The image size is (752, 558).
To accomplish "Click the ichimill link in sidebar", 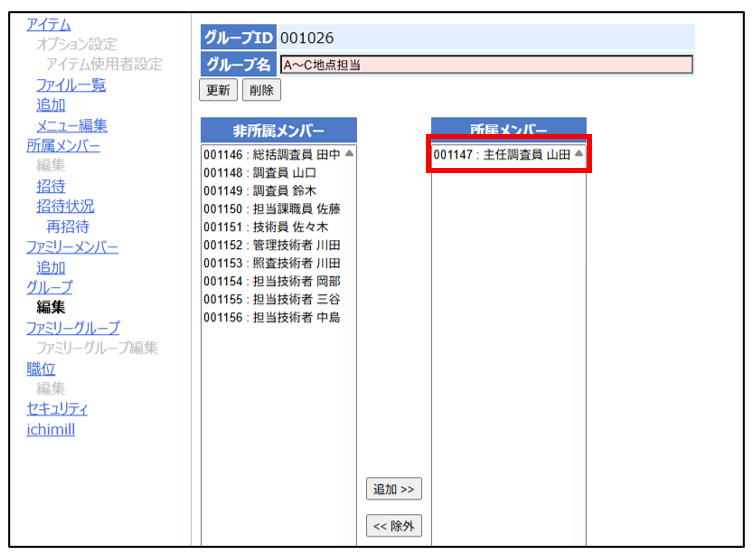I will pos(50,430).
